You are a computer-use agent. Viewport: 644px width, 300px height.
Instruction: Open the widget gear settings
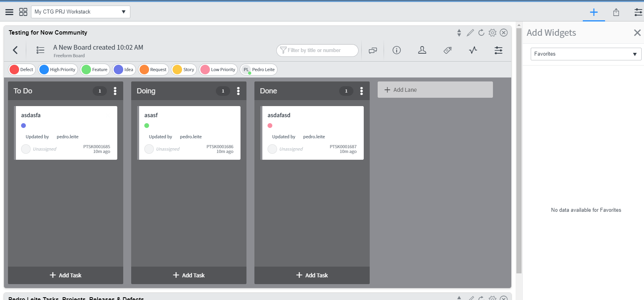coord(493,33)
